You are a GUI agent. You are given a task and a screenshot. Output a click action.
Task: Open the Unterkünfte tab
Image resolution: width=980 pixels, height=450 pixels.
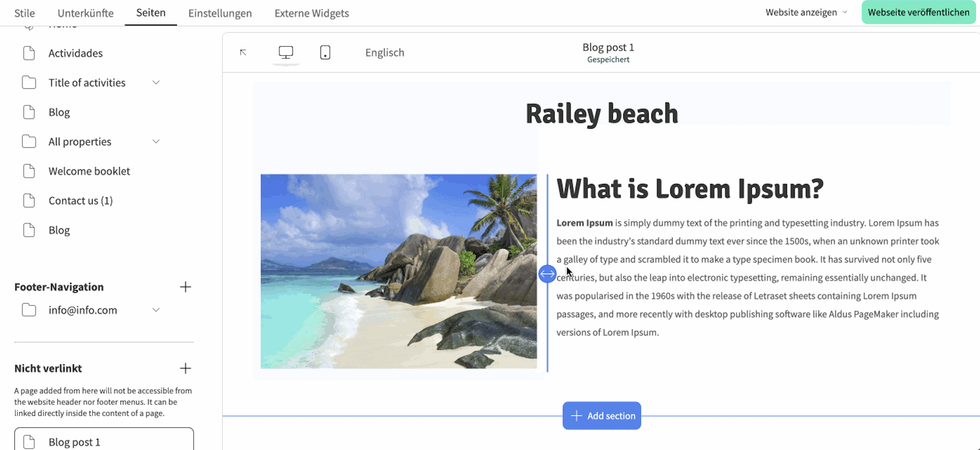click(x=86, y=13)
